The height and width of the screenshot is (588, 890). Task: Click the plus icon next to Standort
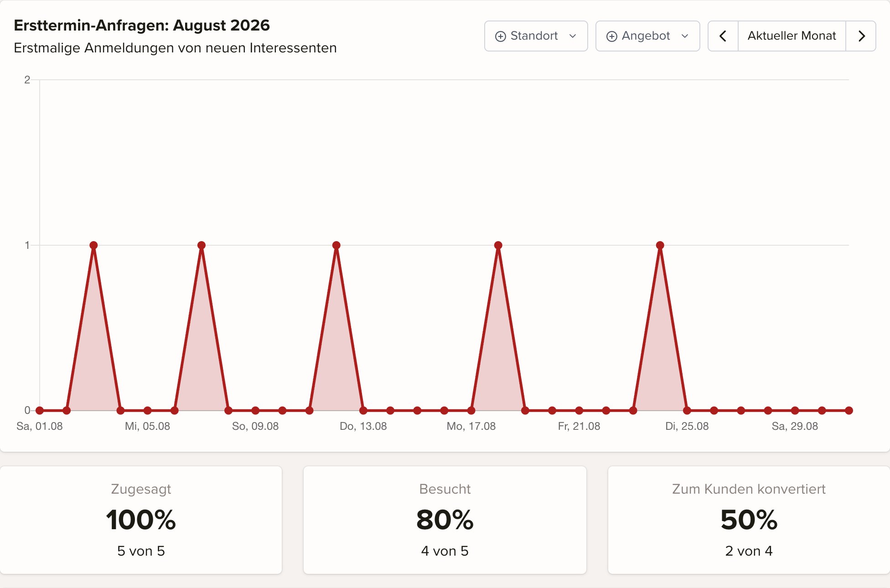501,36
